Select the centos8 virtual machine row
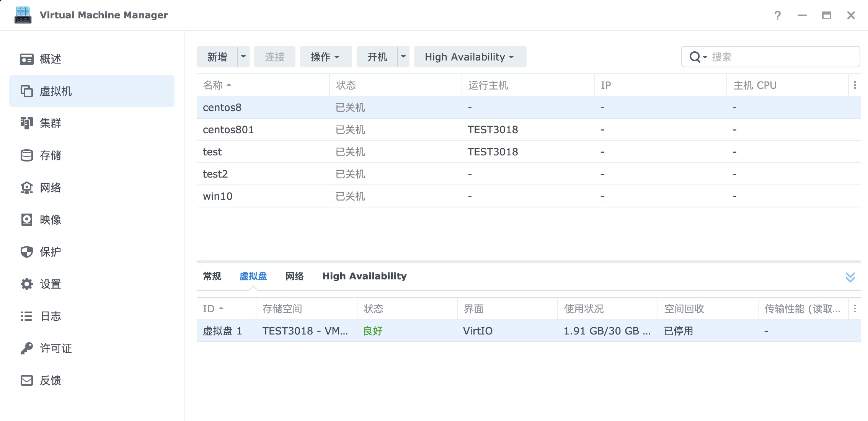868x421 pixels. (529, 107)
